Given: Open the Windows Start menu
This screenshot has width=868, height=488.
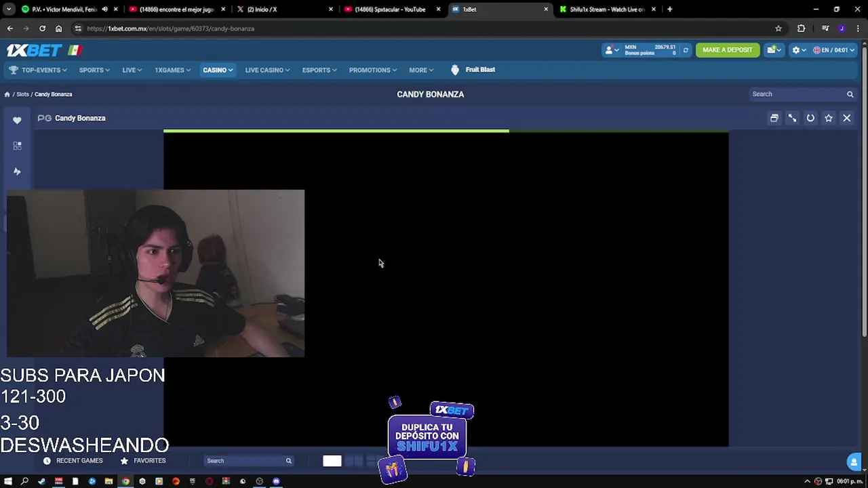Looking at the screenshot, I should (8, 481).
